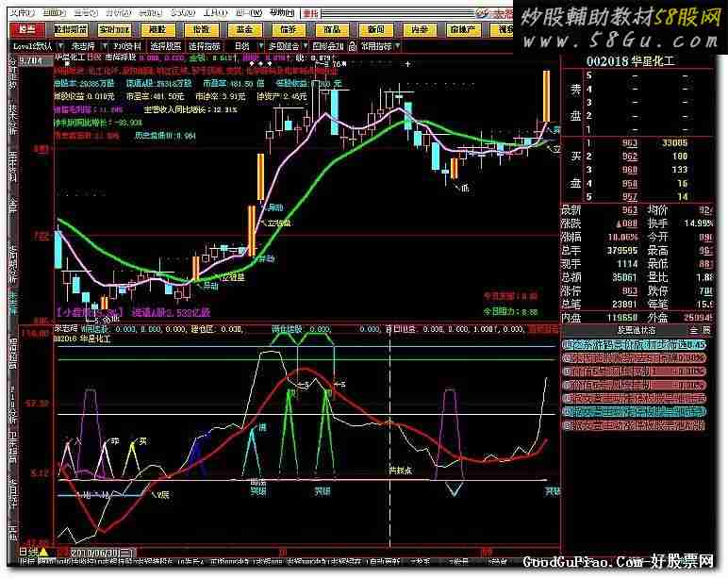Click the 立桩量 marker on the candlestick chart

pos(278,223)
